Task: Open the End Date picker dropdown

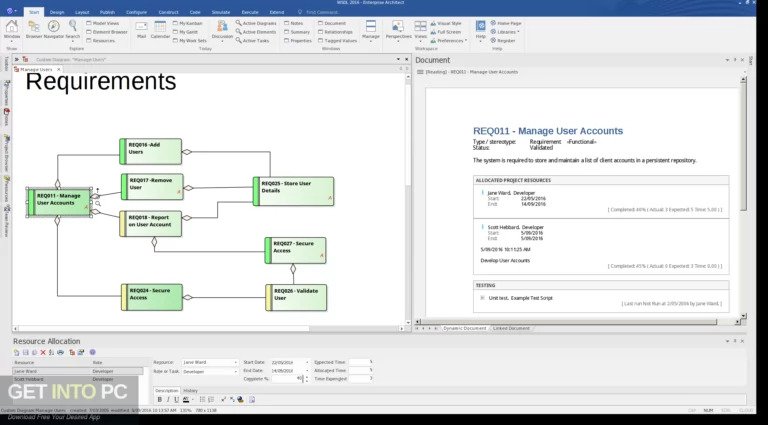Action: [x=307, y=372]
